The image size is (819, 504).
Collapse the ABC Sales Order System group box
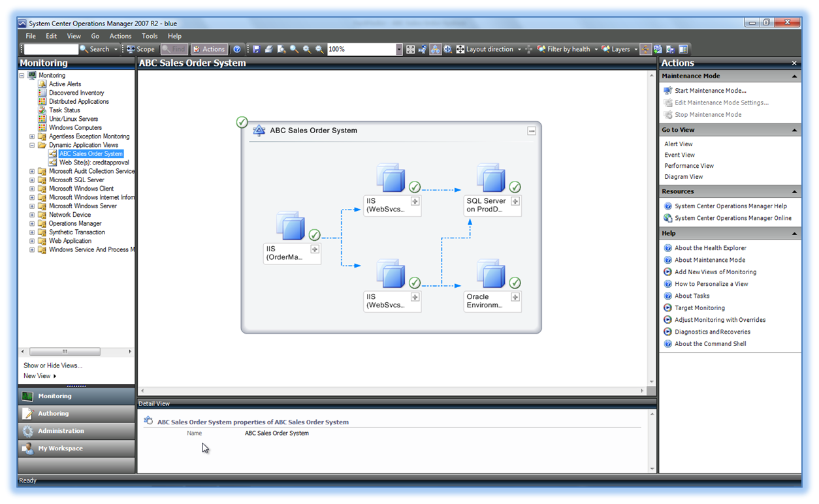(532, 131)
